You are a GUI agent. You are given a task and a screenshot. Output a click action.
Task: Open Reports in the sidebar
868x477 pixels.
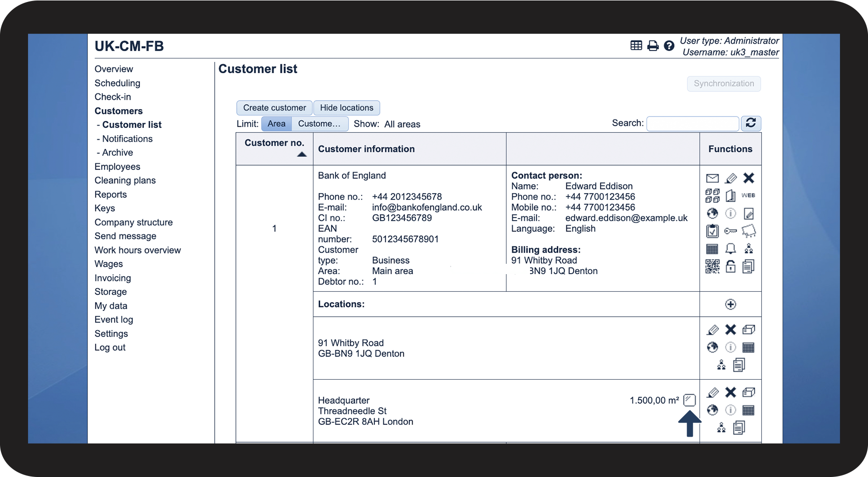pyautogui.click(x=111, y=195)
